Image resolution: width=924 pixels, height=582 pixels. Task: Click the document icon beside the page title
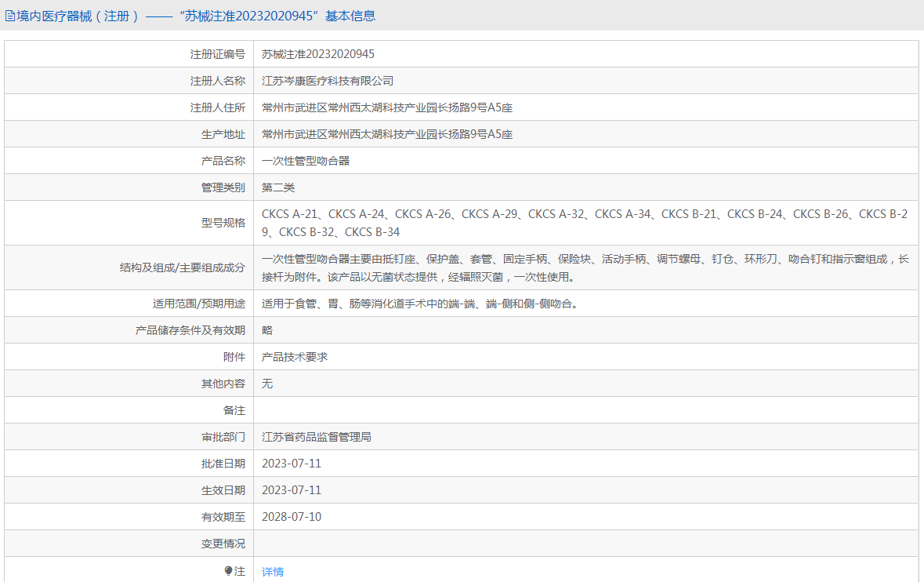click(10, 16)
